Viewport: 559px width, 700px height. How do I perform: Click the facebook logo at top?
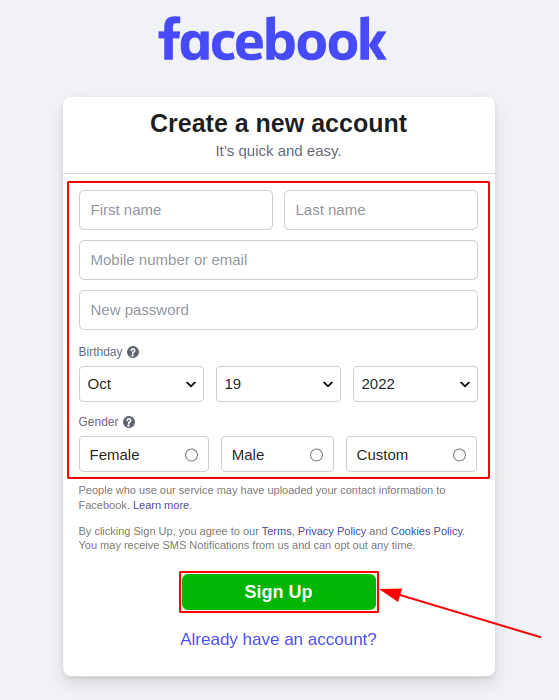pos(272,39)
